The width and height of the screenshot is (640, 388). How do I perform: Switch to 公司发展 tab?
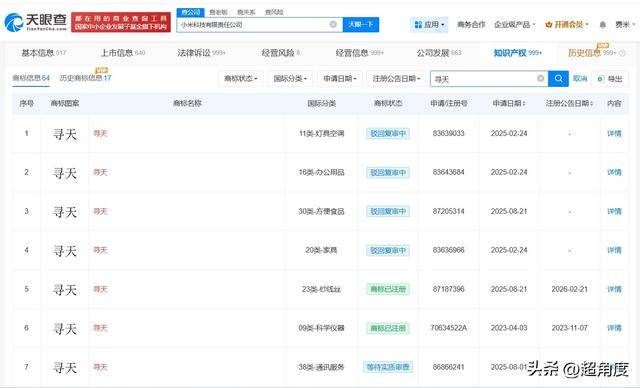(x=439, y=53)
